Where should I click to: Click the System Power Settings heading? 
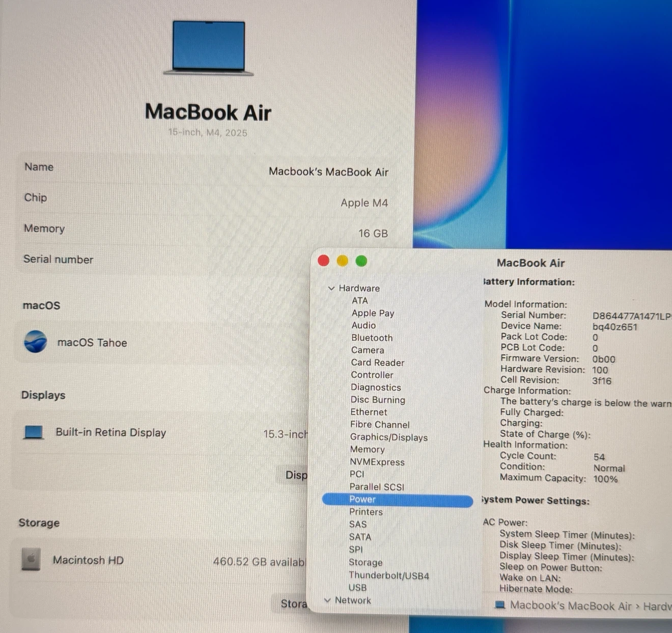535,500
